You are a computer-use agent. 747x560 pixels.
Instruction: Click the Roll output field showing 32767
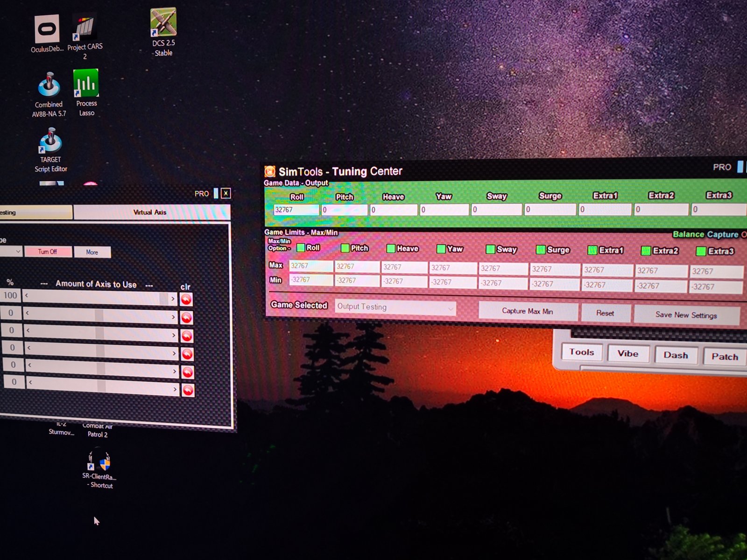coord(296,210)
